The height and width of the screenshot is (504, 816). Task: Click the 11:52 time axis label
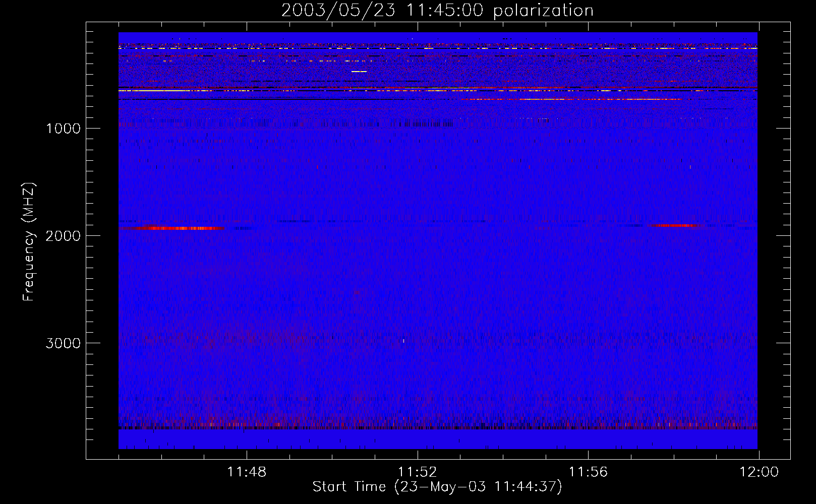click(417, 472)
